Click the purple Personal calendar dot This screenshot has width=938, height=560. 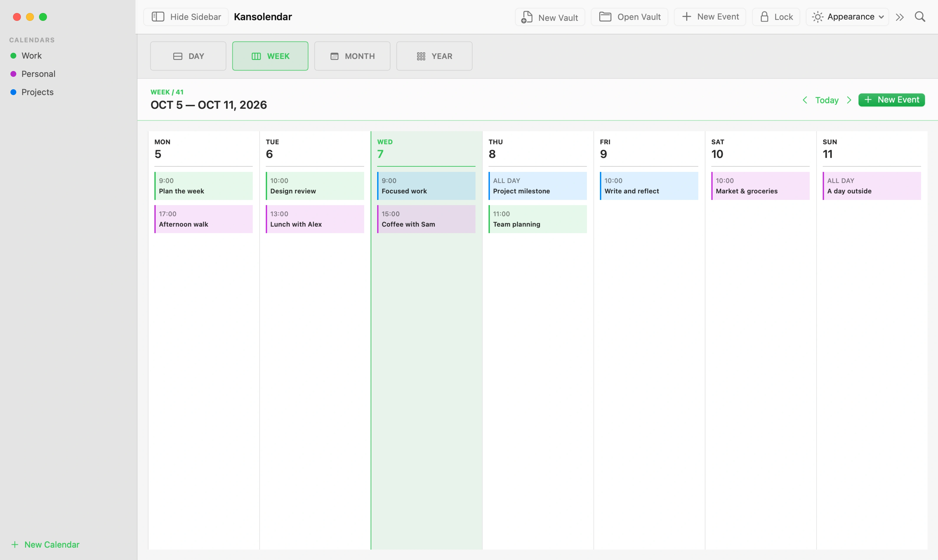pyautogui.click(x=13, y=74)
